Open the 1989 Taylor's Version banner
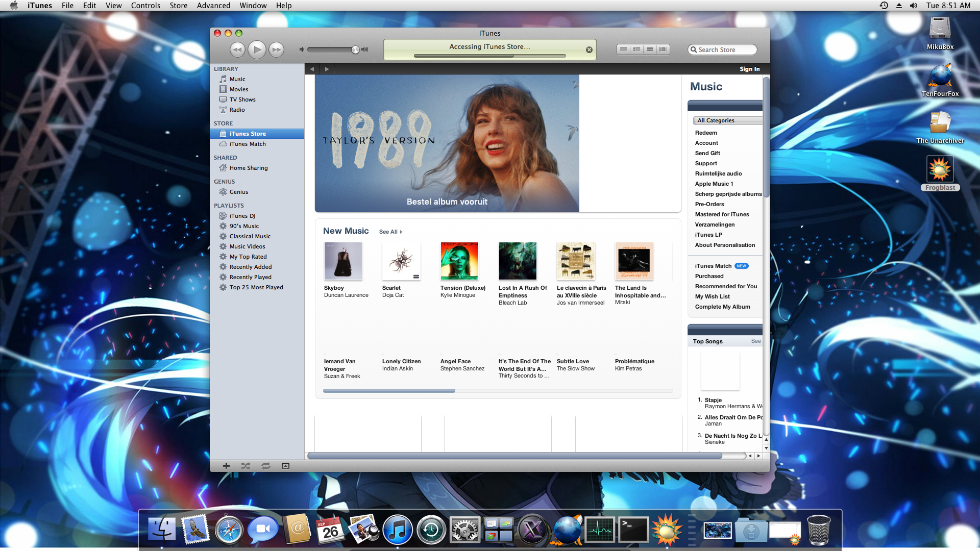Screen dimensions: 980x551 [447, 143]
